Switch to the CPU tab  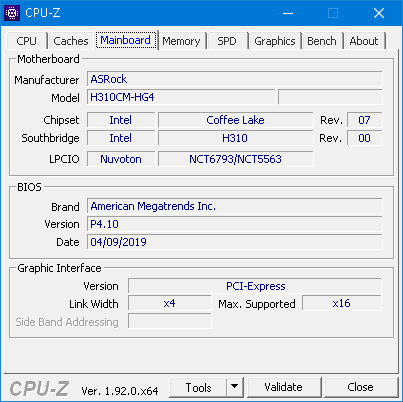(x=26, y=41)
